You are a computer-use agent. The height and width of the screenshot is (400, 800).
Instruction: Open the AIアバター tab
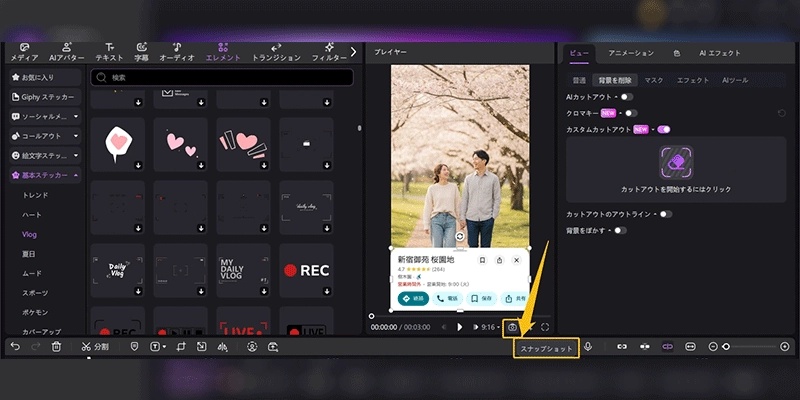click(66, 53)
